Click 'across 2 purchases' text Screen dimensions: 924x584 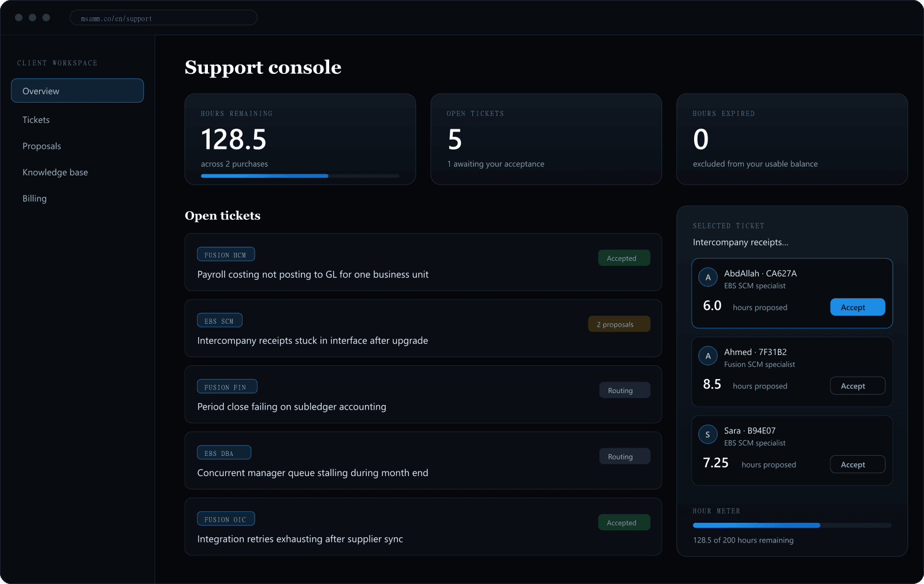click(234, 164)
